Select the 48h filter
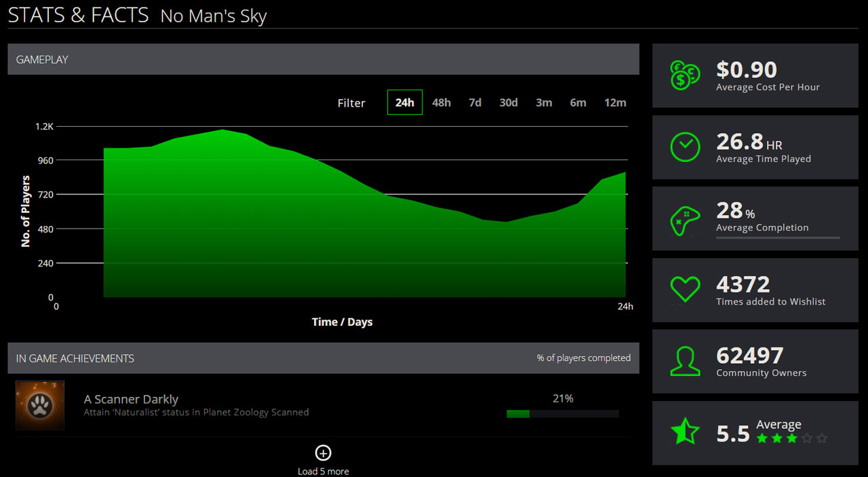868x477 pixels. pyautogui.click(x=441, y=102)
